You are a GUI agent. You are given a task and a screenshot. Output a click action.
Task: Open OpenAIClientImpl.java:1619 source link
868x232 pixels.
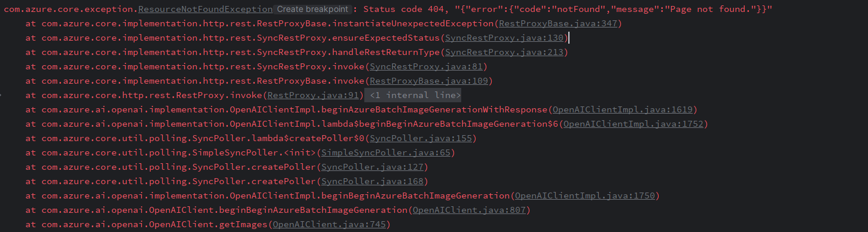(622, 110)
